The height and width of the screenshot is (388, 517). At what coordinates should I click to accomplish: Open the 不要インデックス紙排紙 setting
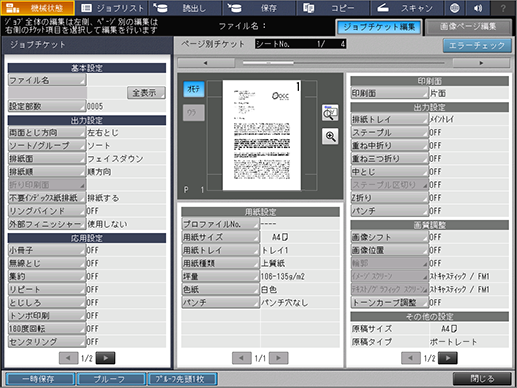[47, 198]
